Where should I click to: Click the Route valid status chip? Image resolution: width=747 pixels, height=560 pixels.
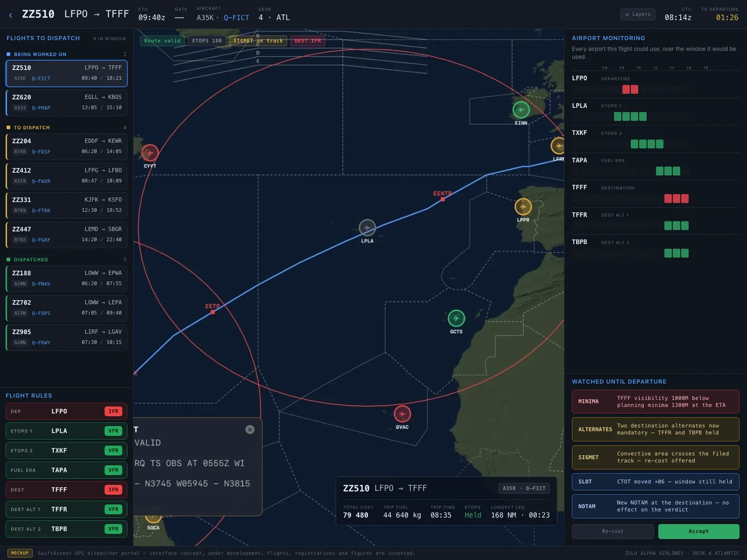point(162,41)
